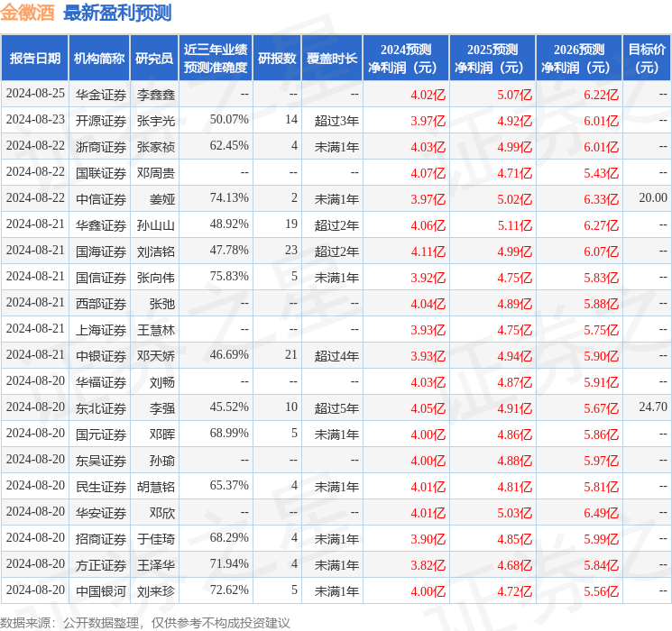672x631 pixels.
Task: Click the 研报数 column header
Action: (277, 59)
